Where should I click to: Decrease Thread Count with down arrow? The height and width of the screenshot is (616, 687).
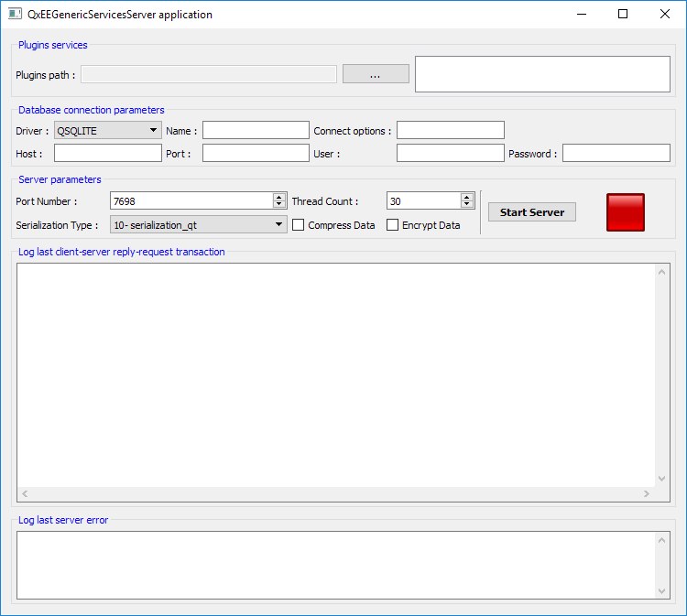(x=467, y=204)
